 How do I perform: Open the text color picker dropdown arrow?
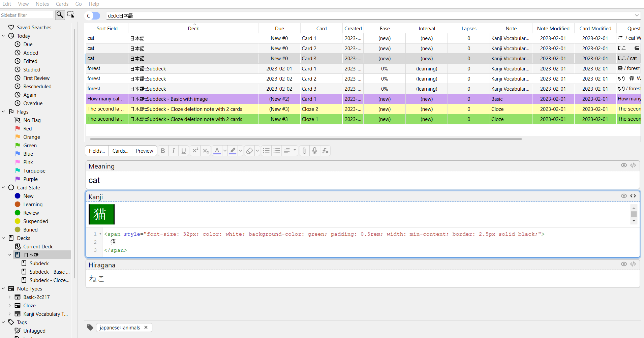point(225,151)
